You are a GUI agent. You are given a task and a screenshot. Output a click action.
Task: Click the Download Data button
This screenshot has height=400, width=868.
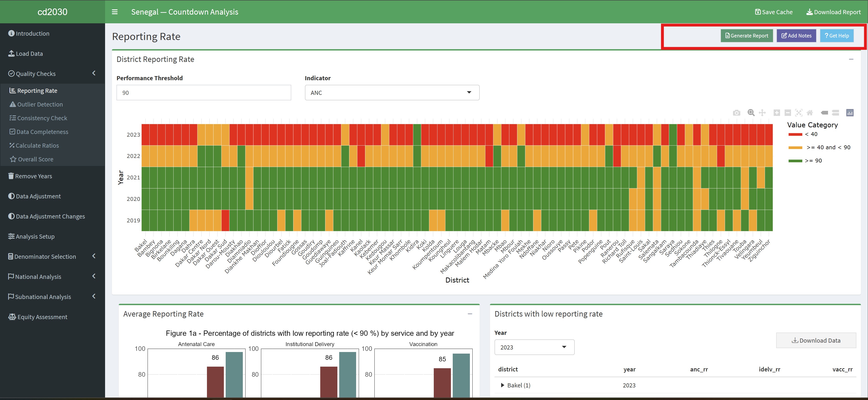[x=816, y=340]
